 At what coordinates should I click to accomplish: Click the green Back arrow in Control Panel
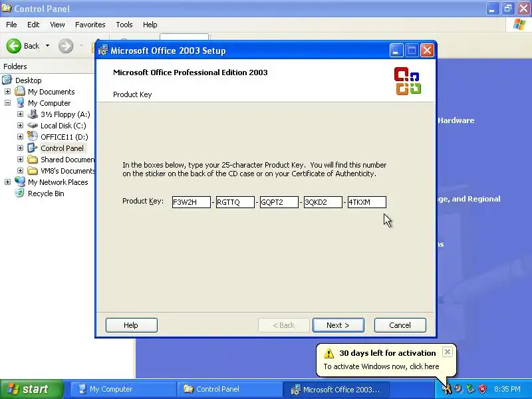[14, 46]
